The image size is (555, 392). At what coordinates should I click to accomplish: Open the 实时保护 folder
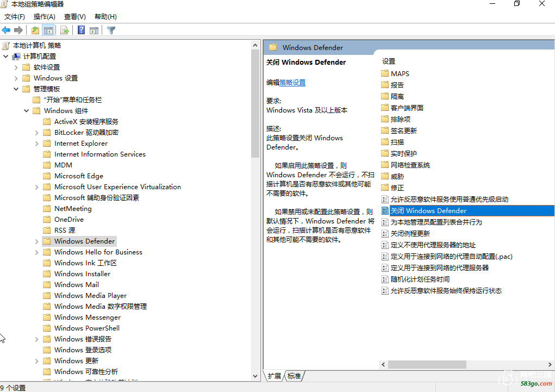[x=403, y=154]
